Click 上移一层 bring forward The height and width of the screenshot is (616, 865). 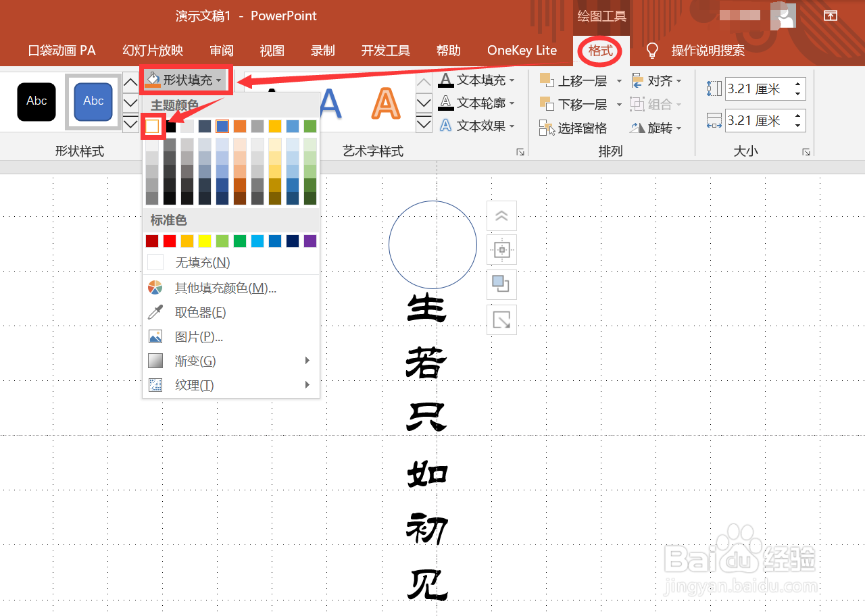click(573, 81)
